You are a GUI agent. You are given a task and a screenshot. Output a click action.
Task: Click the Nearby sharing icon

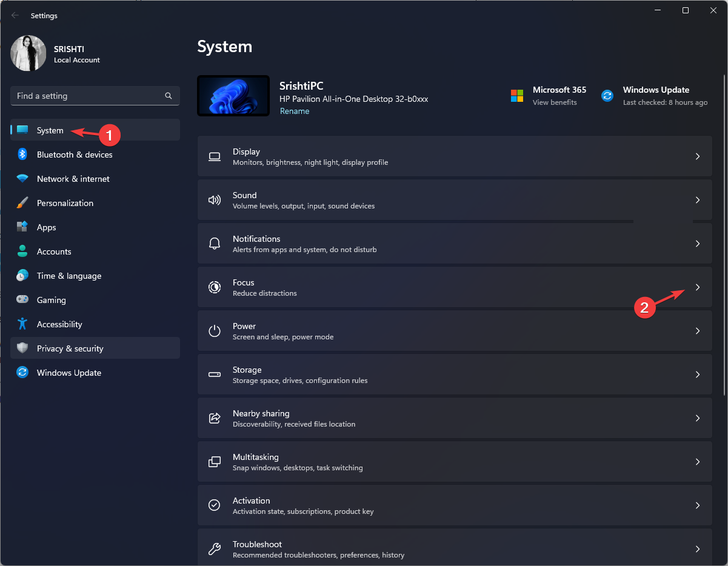215,418
